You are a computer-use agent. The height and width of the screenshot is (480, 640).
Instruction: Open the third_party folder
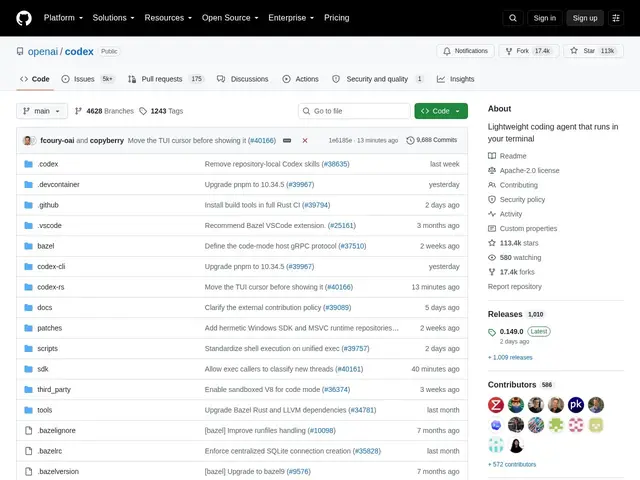click(54, 389)
